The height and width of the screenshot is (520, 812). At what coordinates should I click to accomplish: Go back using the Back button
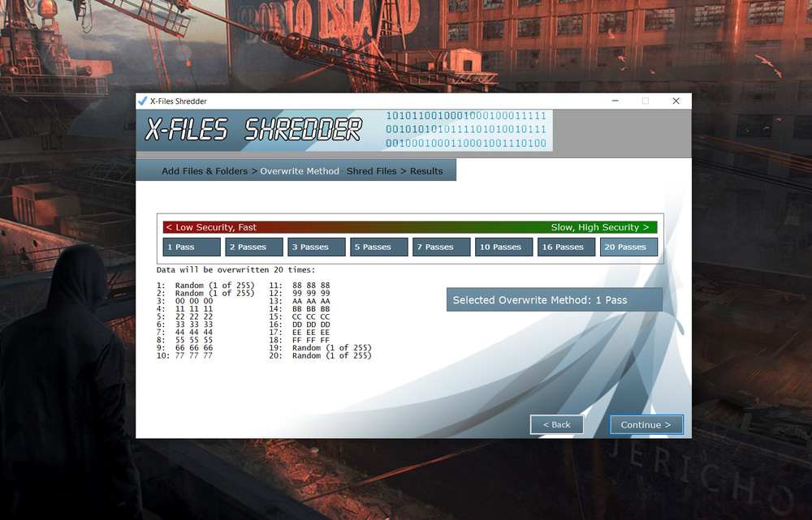556,425
